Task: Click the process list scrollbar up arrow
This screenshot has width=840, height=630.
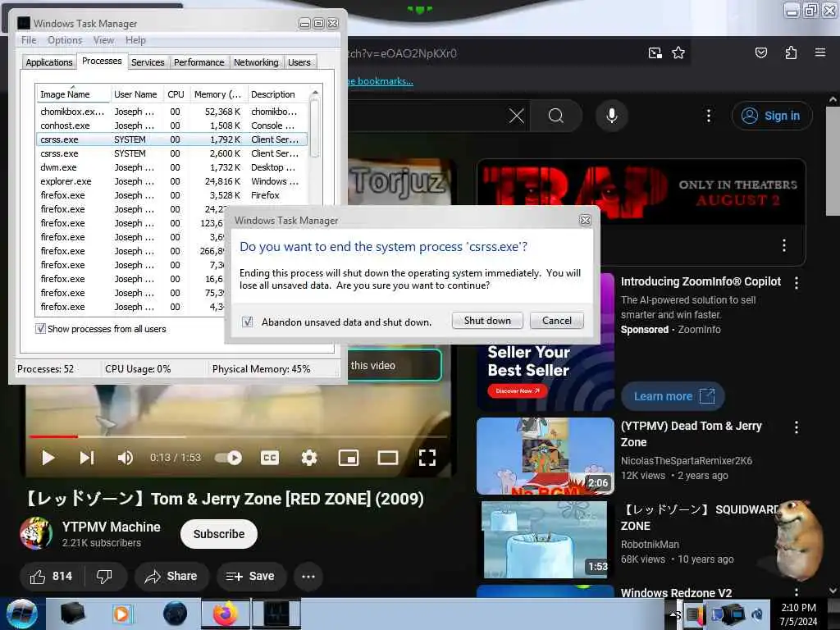Action: click(x=315, y=93)
